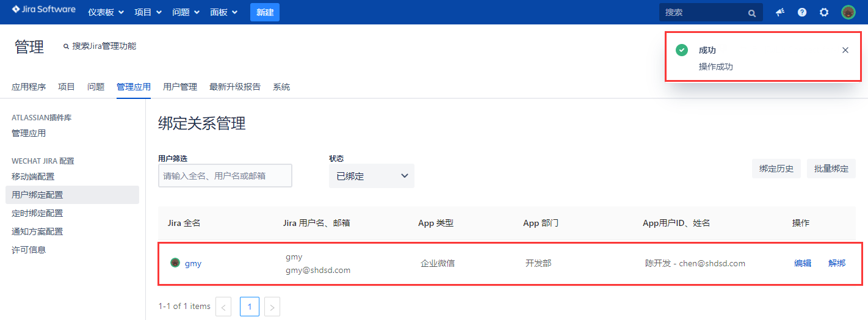The image size is (868, 320).
Task: Click the 新建 button
Action: click(264, 12)
